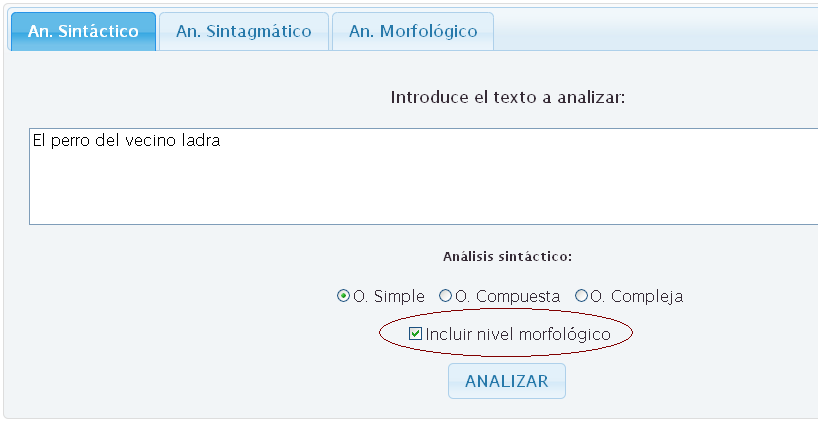
Task: Click the "Incluir nivel morfológico" label text
Action: pos(518,334)
